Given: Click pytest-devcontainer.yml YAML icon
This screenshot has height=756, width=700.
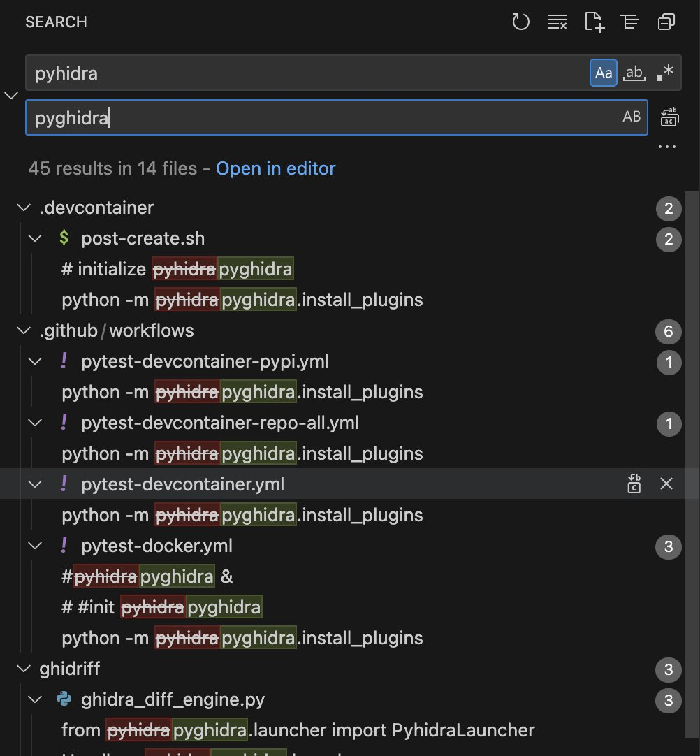Looking at the screenshot, I should pos(64,484).
